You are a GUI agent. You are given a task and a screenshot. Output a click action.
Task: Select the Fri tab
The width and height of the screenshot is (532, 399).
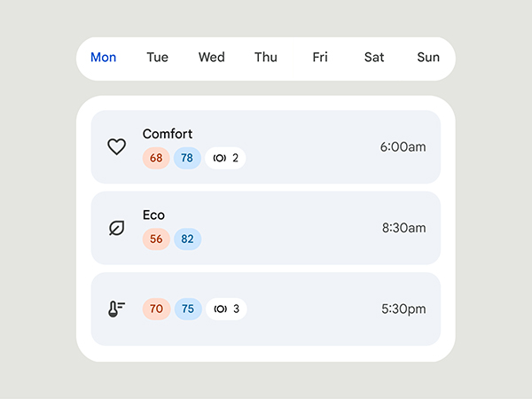pos(320,58)
